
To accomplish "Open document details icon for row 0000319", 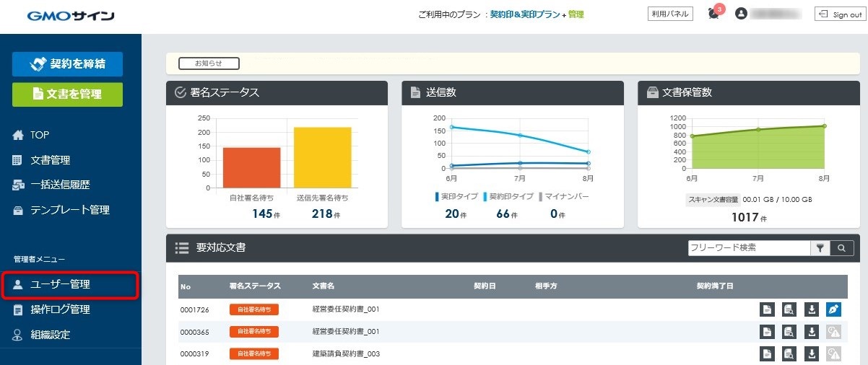I will pyautogui.click(x=768, y=353).
